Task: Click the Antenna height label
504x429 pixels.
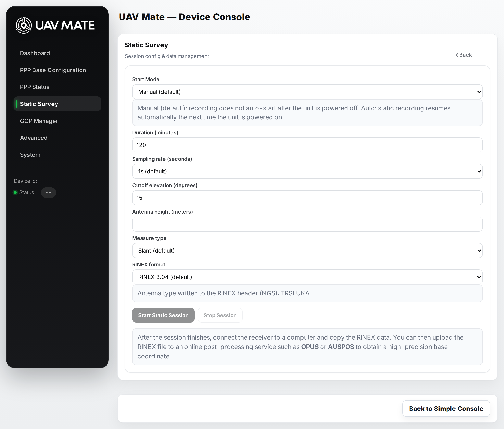Action: tap(162, 212)
